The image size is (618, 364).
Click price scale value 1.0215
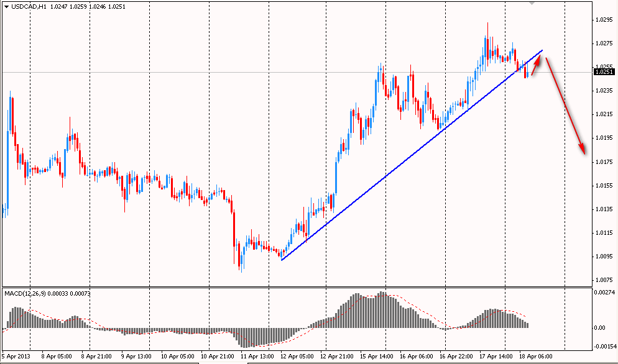coord(604,114)
